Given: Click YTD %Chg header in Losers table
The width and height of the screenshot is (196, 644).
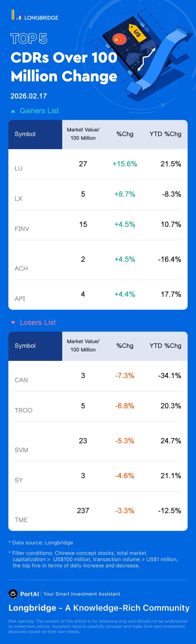Looking at the screenshot, I should pos(165,346).
